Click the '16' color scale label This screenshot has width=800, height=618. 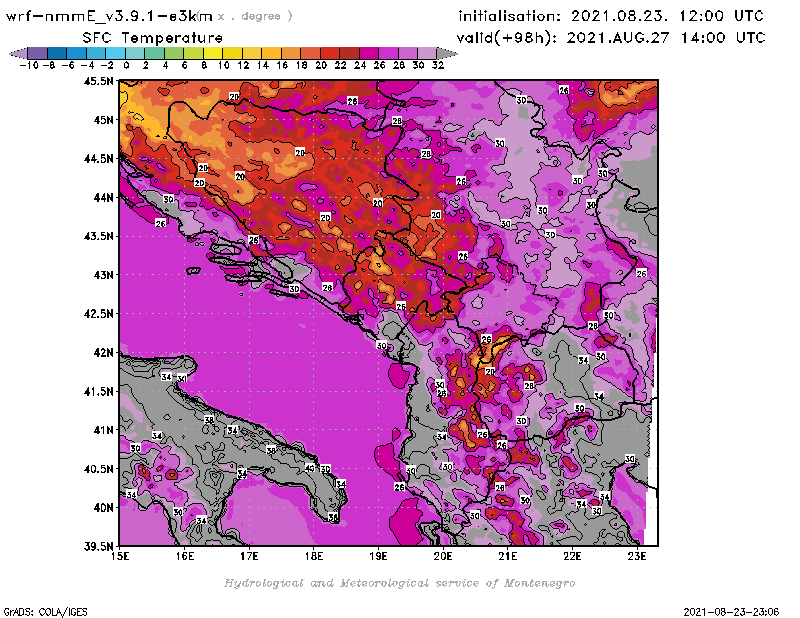pos(282,65)
